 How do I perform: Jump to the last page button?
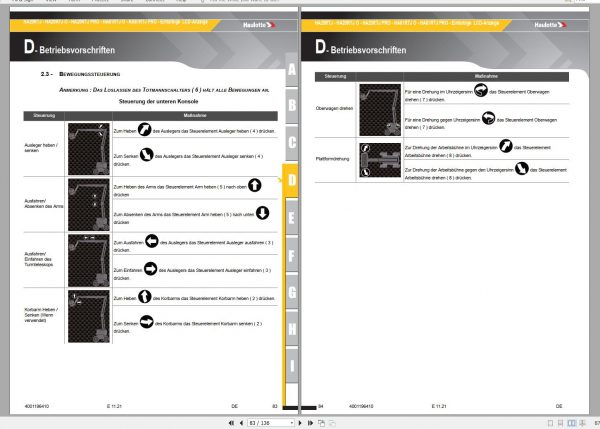pyautogui.click(x=310, y=423)
